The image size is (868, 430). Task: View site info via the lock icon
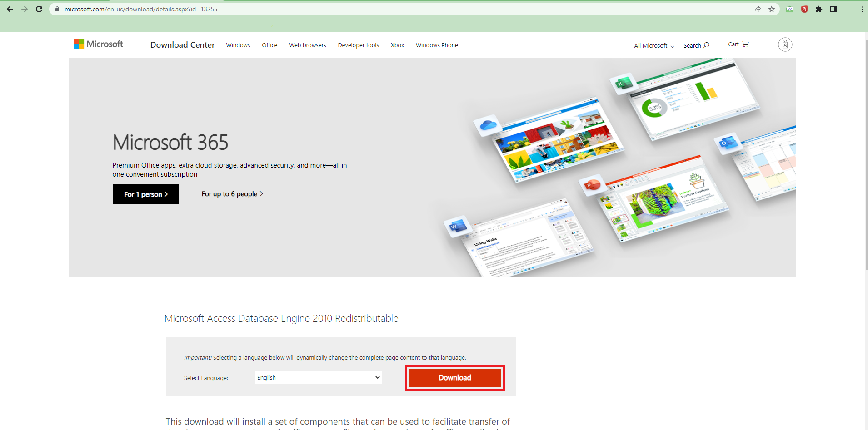coord(57,9)
